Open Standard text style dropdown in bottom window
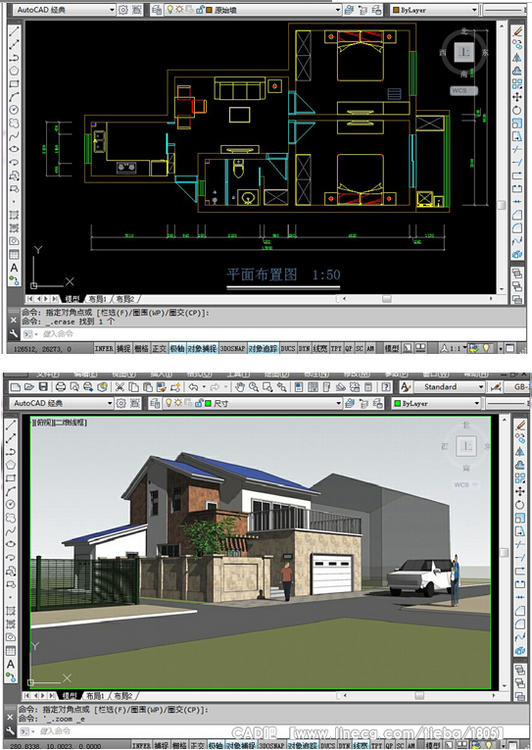This screenshot has width=532, height=750. pyautogui.click(x=449, y=386)
